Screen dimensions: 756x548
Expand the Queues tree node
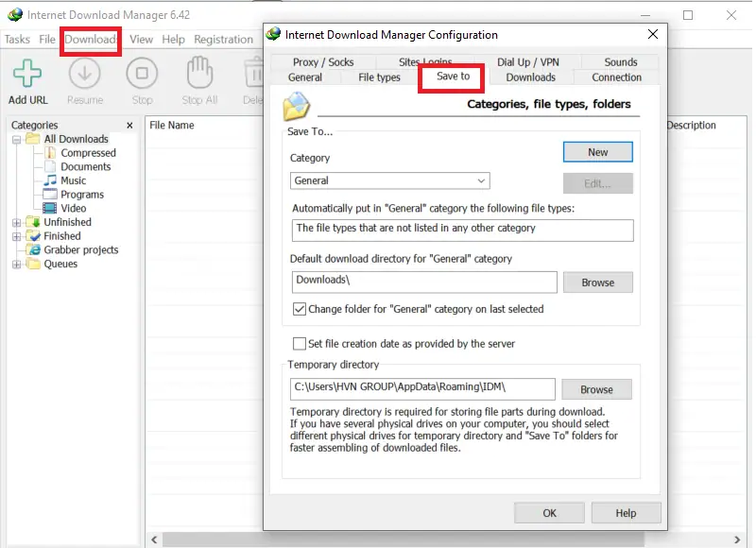[16, 265]
